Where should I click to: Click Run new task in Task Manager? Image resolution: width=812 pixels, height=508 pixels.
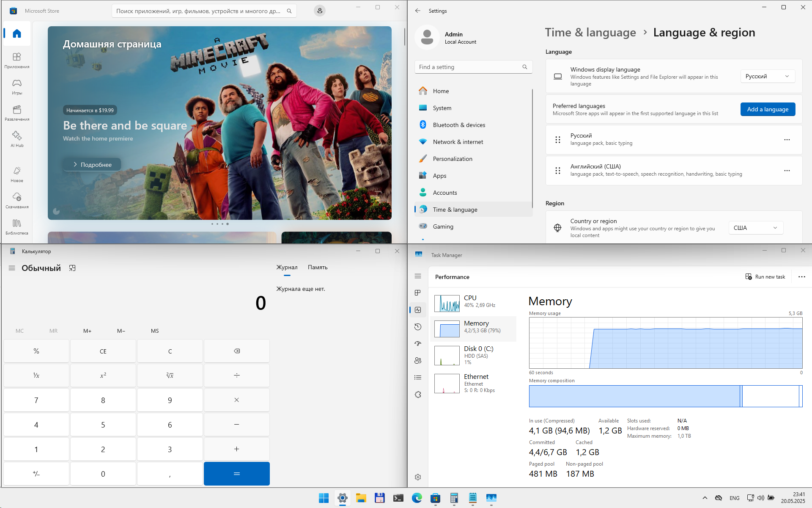[x=765, y=277]
